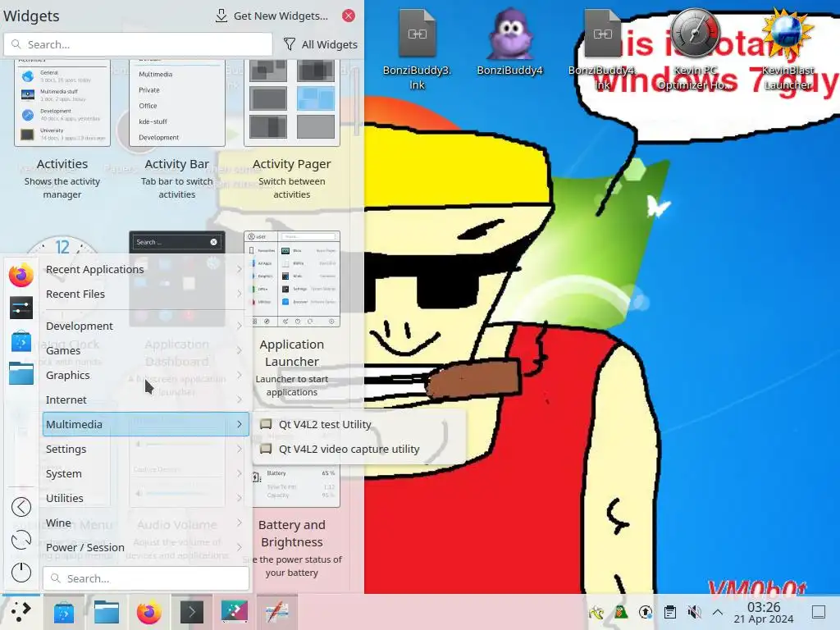
Task: Expand the Recent Files submenu
Action: (x=144, y=294)
